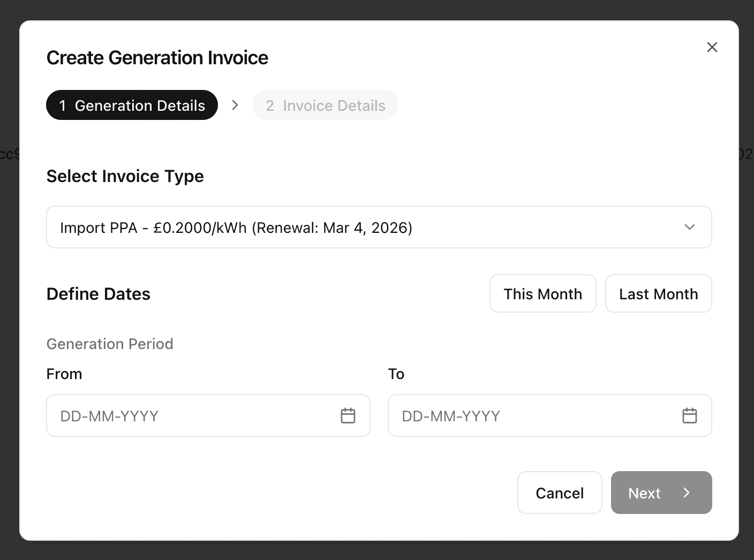Click the Select Invoice Type label
Viewport: 754px width, 560px height.
coord(125,176)
